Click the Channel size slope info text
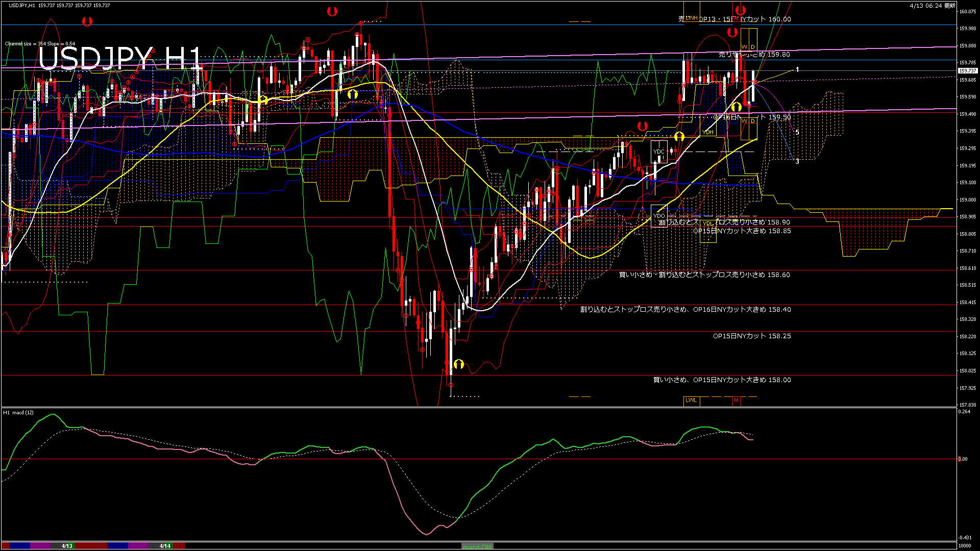The image size is (980, 551). [x=40, y=44]
